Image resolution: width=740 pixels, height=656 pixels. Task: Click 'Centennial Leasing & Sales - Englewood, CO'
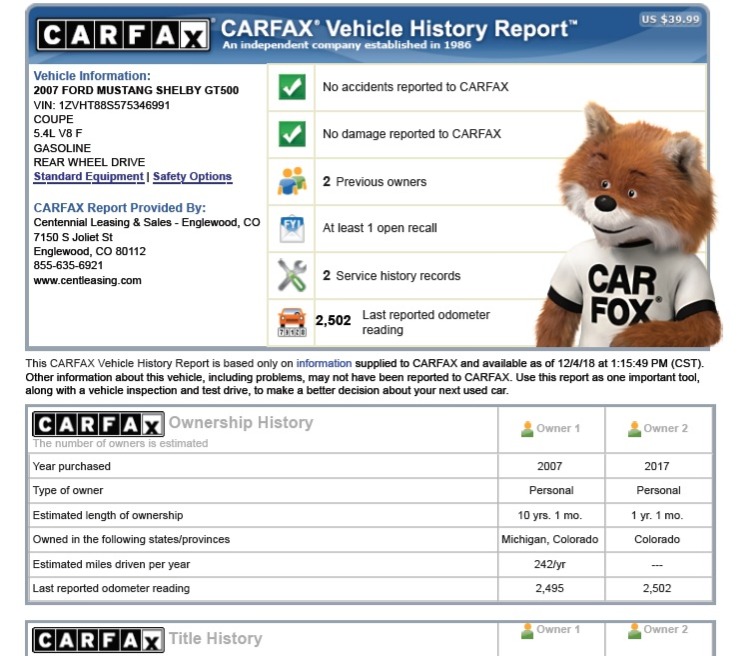[x=146, y=222]
